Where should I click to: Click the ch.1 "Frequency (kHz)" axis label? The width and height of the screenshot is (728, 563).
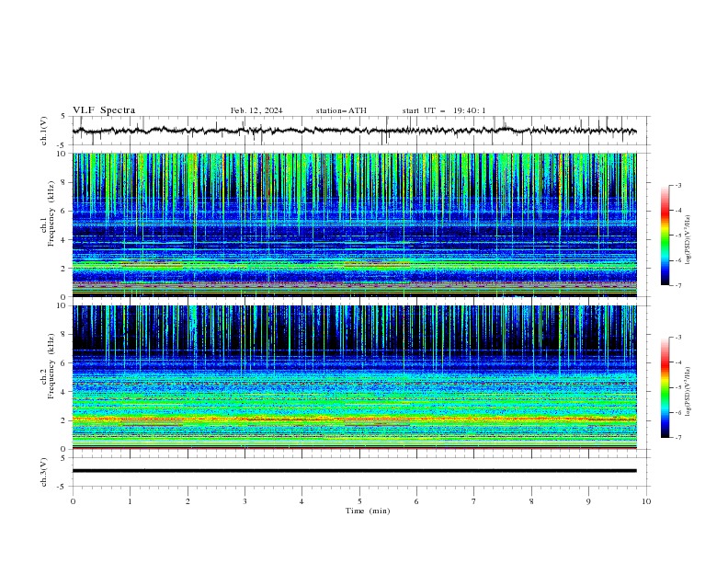click(51, 214)
